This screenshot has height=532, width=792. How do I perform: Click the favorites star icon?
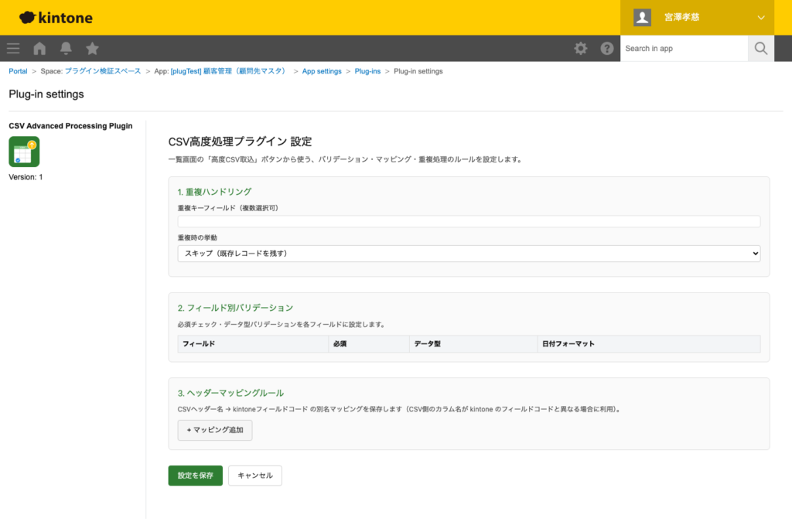coord(92,48)
